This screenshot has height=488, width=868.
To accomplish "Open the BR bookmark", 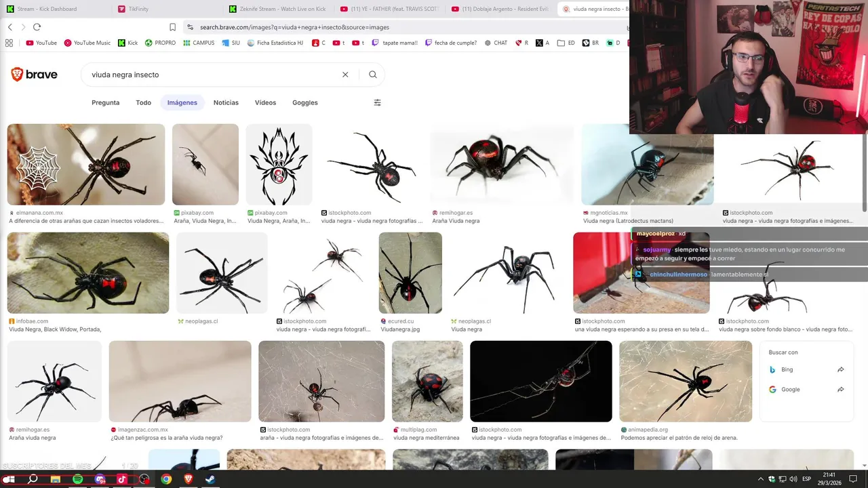I will click(x=590, y=43).
